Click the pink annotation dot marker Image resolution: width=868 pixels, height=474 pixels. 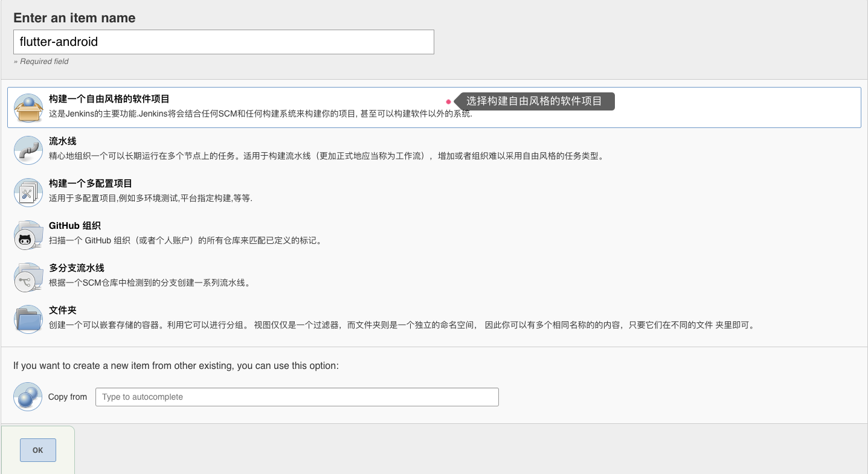[x=448, y=101]
